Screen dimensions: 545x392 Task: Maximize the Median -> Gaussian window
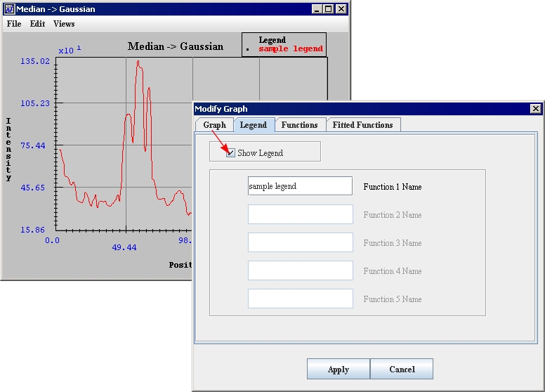[328, 9]
